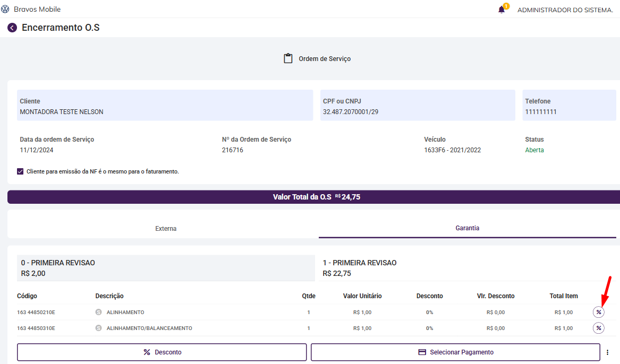
Task: Click the service icon beside ALINHAMENTO
Action: point(98,312)
